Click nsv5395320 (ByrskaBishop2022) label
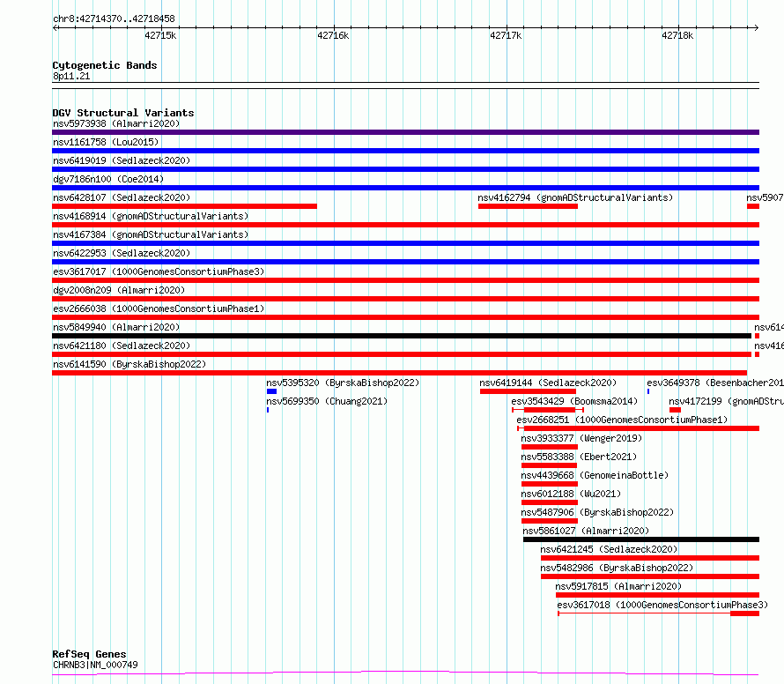The height and width of the screenshot is (684, 784). [343, 383]
